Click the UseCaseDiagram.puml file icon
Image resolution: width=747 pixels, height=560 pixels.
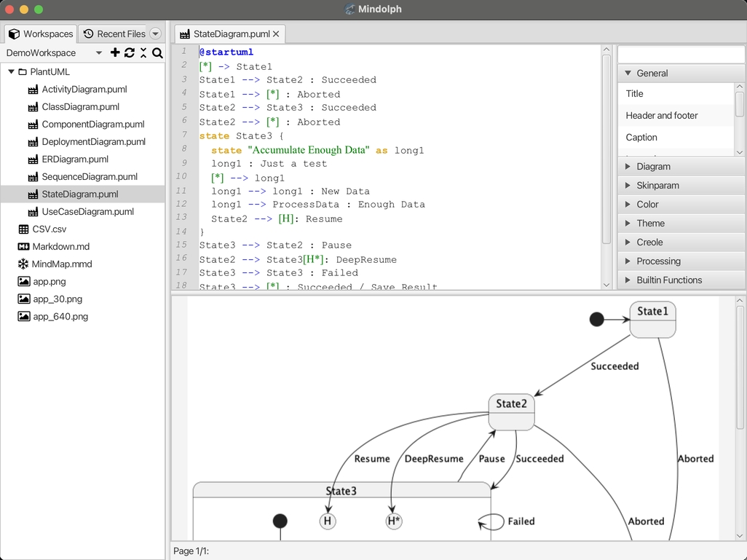[x=33, y=212]
